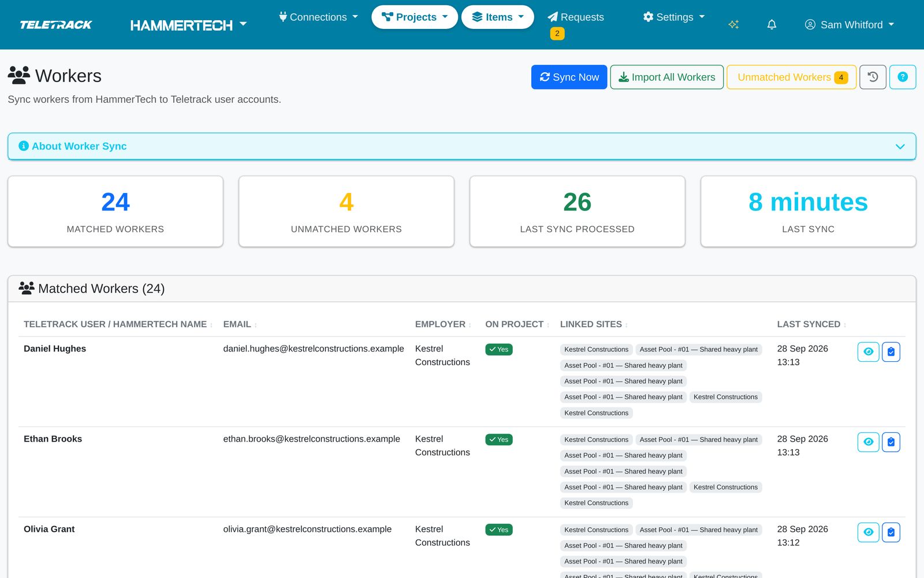This screenshot has height=578, width=924.
Task: Select the Olivia Grant name
Action: (49, 529)
